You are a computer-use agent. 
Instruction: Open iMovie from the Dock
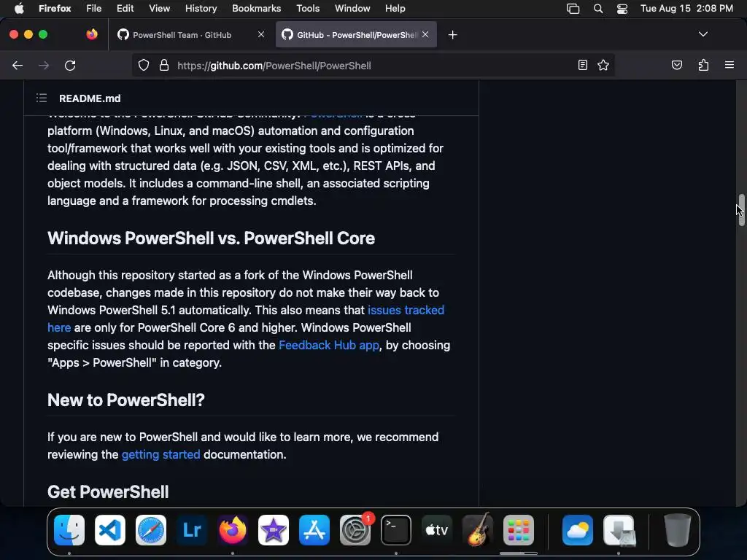pos(274,530)
